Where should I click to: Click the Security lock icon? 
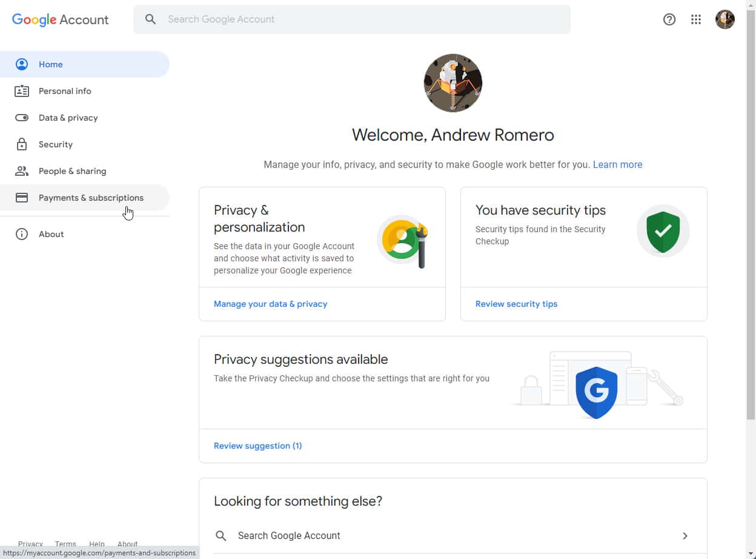pos(22,144)
